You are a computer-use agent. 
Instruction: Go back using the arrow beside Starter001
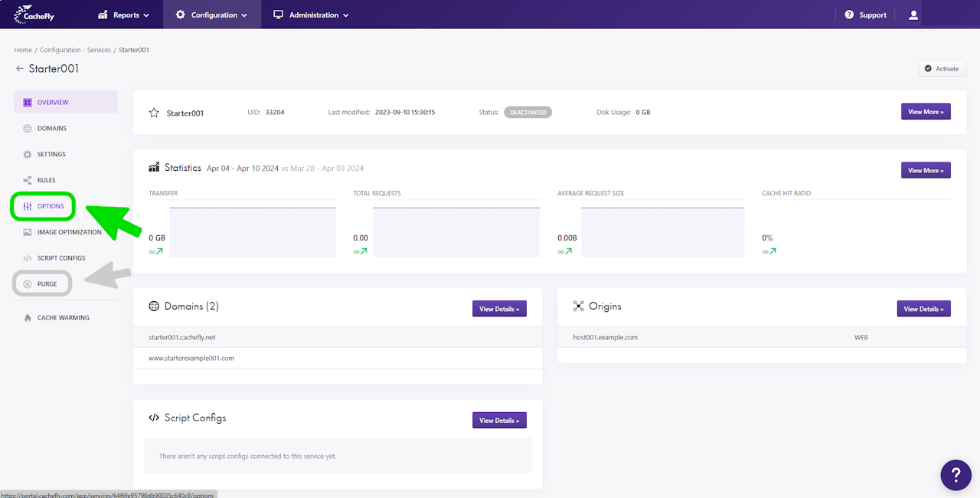click(20, 69)
